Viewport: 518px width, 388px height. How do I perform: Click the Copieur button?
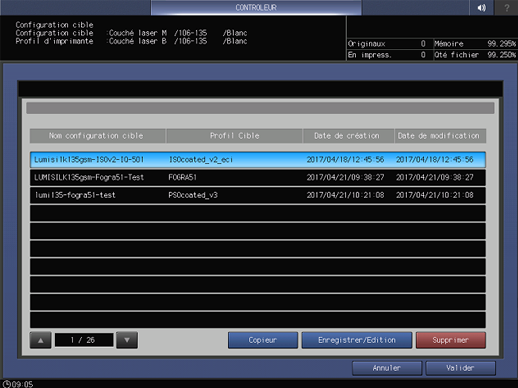click(263, 340)
